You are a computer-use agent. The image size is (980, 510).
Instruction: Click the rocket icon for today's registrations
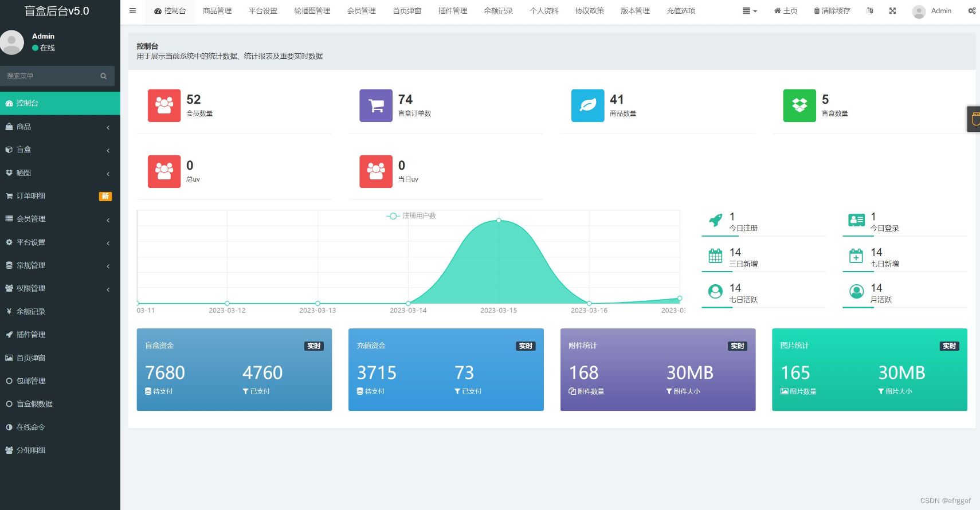coord(715,220)
